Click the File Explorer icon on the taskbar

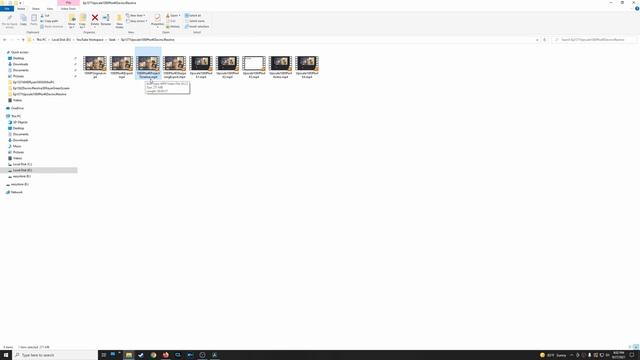click(129, 355)
